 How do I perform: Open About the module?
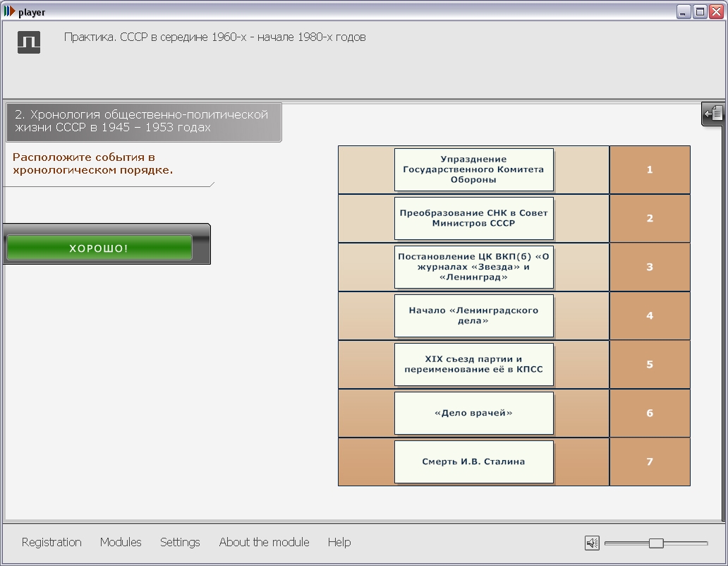point(264,542)
